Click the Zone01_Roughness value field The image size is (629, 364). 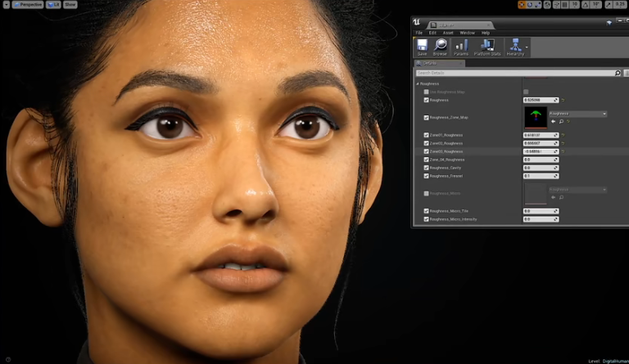click(x=541, y=135)
